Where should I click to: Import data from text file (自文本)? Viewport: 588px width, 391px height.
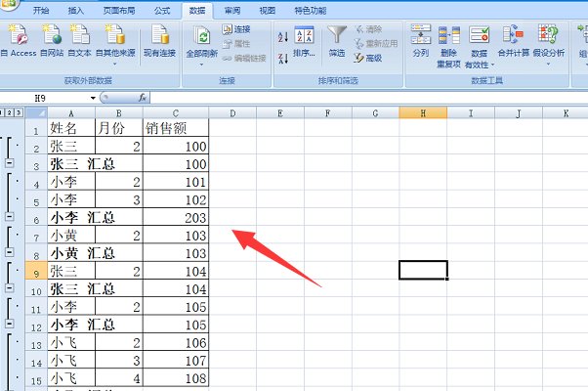79,40
